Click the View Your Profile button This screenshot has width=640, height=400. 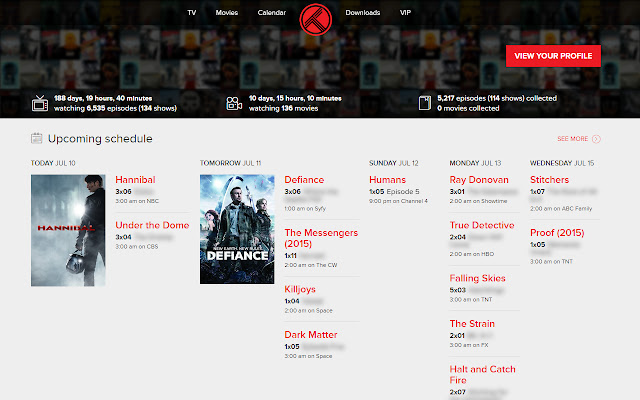(553, 56)
